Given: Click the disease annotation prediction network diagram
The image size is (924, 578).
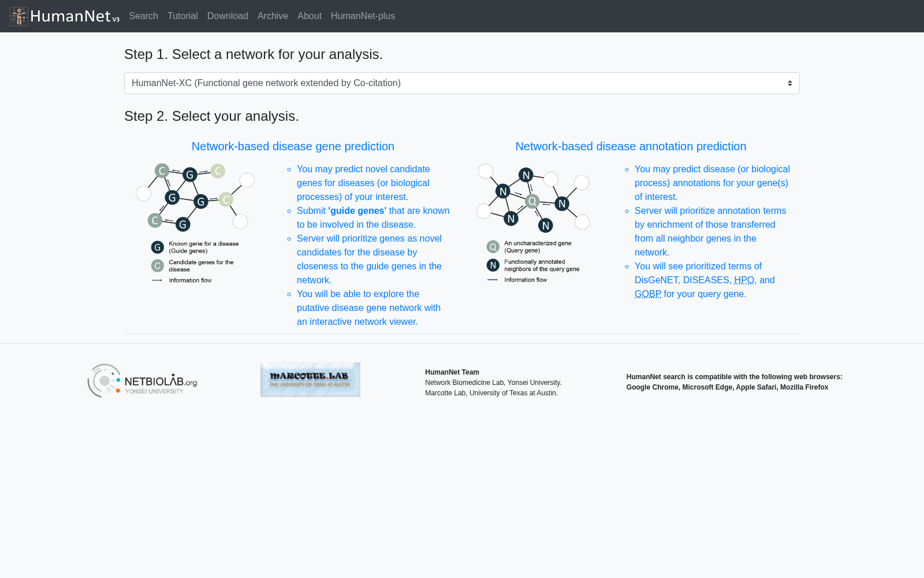Looking at the screenshot, I should pos(533,224).
